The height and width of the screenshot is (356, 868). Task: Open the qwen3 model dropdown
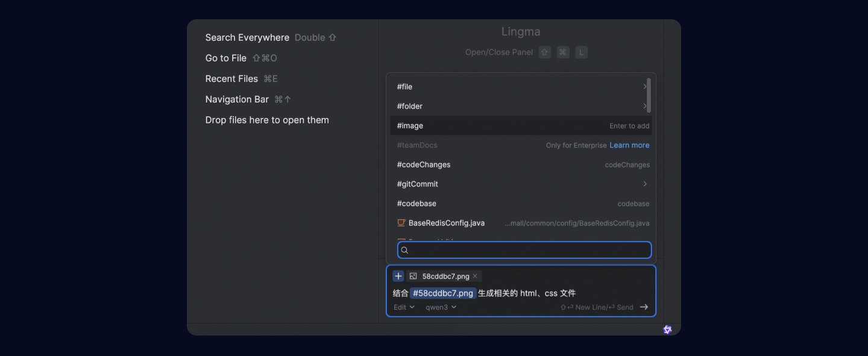[441, 307]
